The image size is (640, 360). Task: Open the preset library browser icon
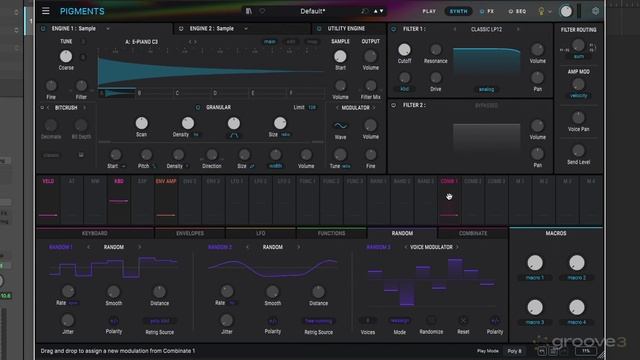pyautogui.click(x=249, y=11)
